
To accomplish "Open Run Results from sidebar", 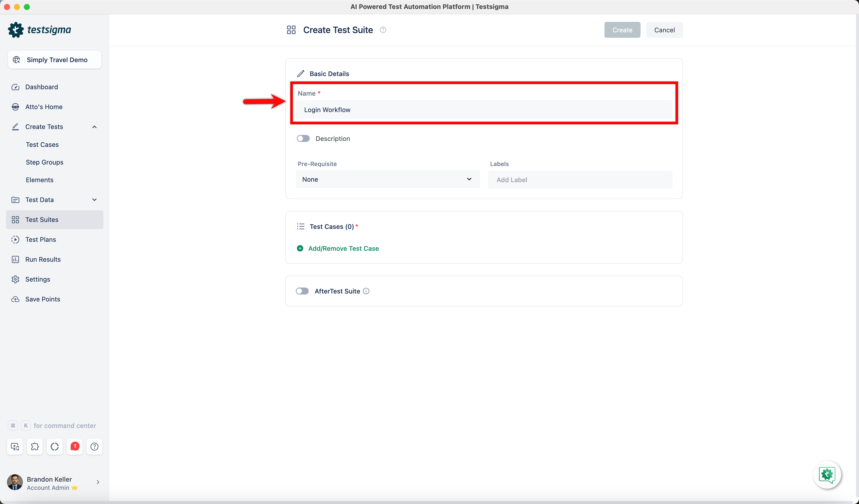I will point(43,259).
